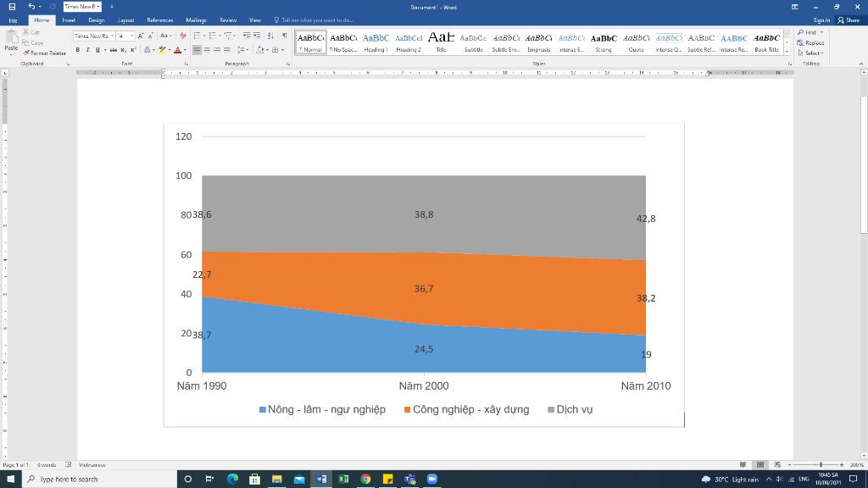Screen dimensions: 868x488
Task: Toggle bold formatting
Action: [77, 50]
